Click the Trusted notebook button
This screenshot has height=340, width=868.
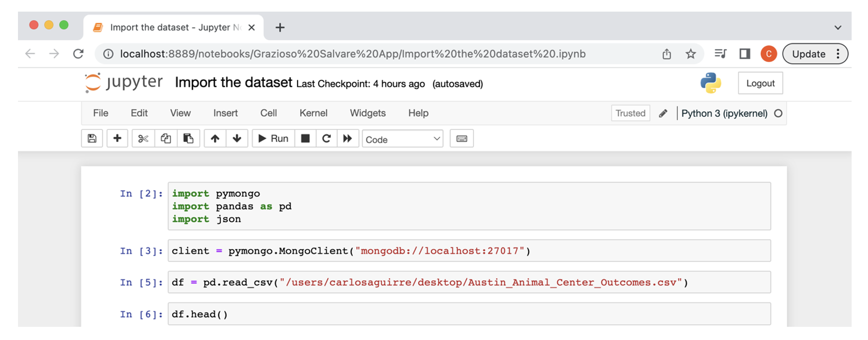pos(630,113)
